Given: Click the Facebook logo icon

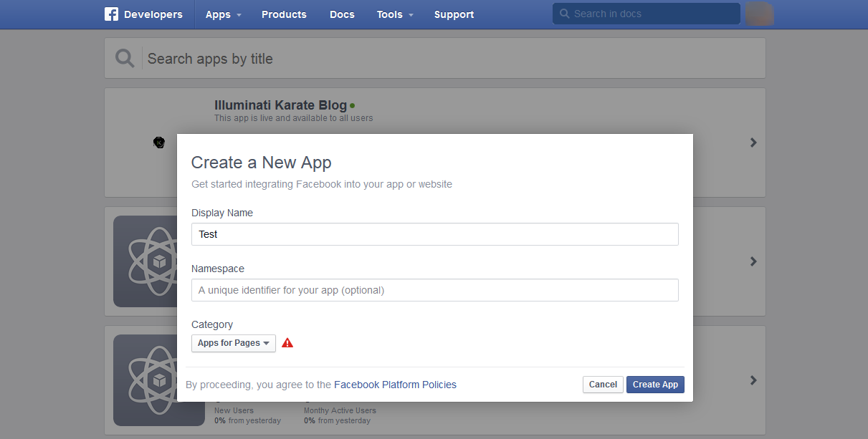Looking at the screenshot, I should click(111, 14).
